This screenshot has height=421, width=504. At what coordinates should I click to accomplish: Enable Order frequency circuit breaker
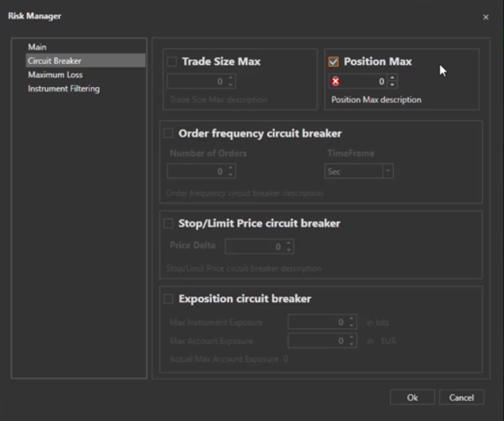(168, 134)
